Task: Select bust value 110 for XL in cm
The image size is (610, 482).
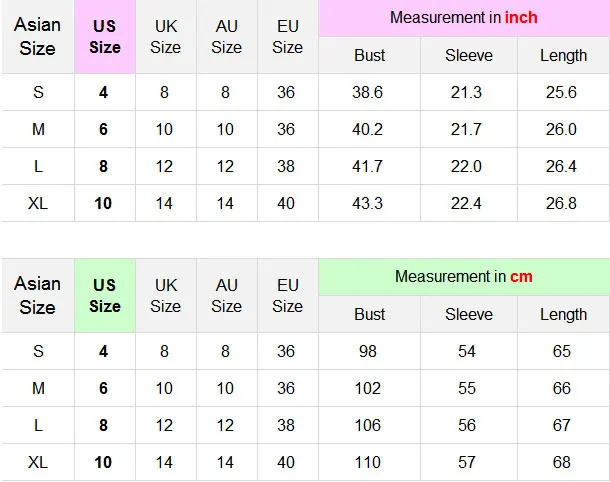Action: (x=368, y=462)
